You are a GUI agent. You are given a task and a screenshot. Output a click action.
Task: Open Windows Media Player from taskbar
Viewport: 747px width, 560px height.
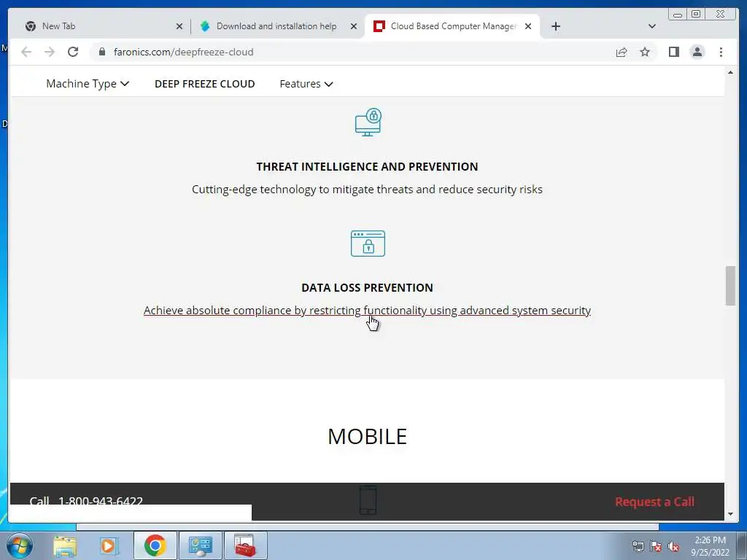tap(109, 545)
